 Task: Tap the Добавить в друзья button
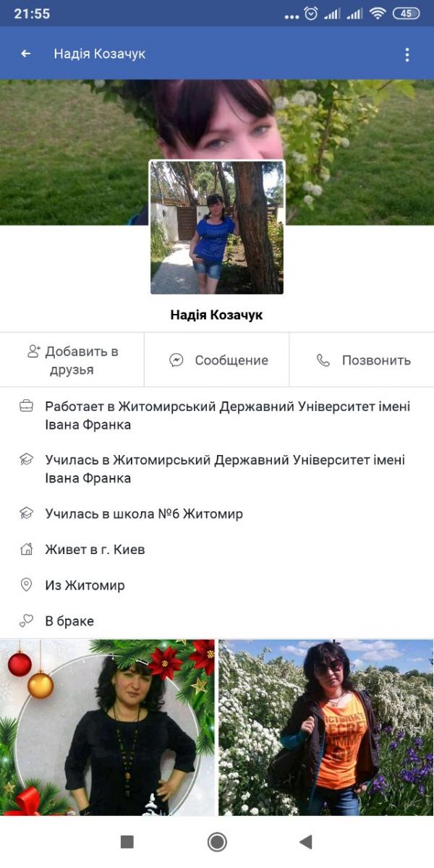[x=72, y=360]
